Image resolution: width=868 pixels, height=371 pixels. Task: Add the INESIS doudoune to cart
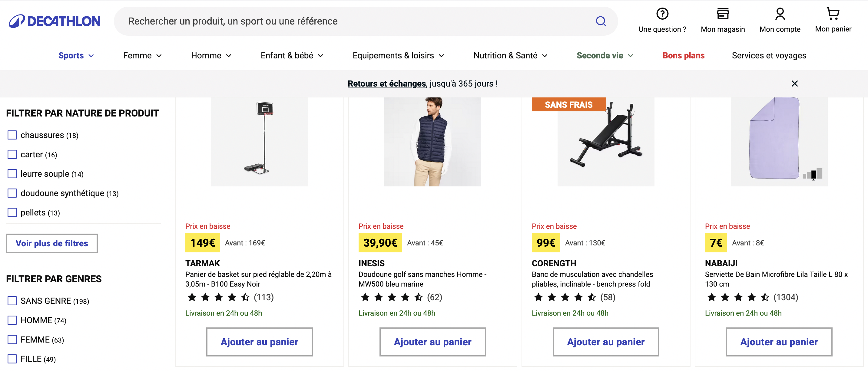(432, 342)
